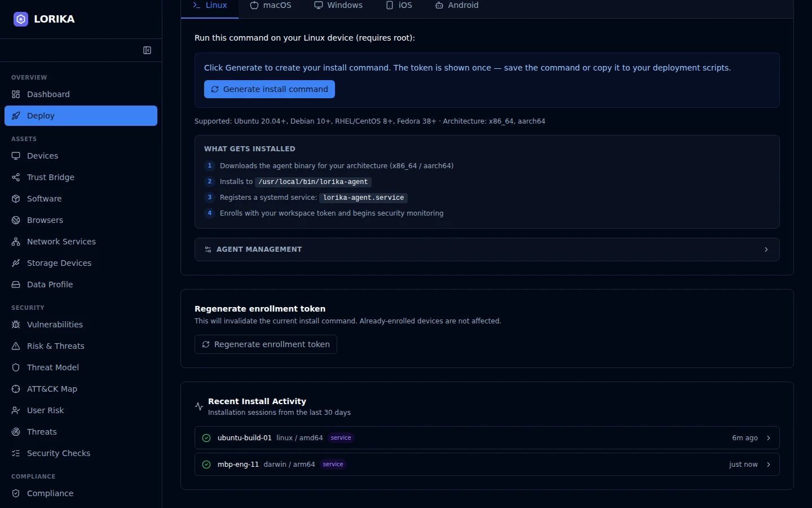Click the service badge on mbp-eng-11

[x=333, y=465]
